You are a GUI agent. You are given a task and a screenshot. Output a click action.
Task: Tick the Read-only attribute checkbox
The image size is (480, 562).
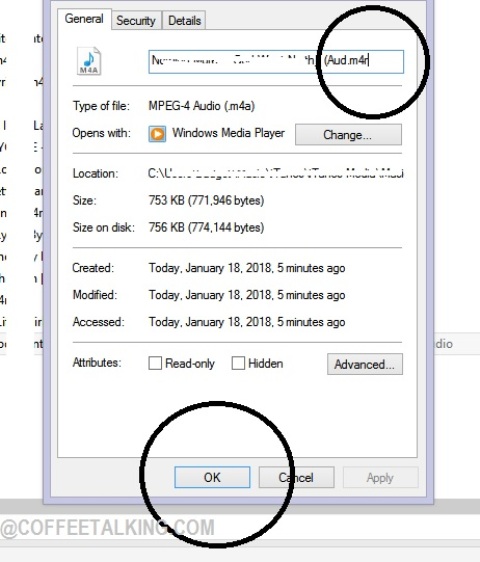point(155,363)
